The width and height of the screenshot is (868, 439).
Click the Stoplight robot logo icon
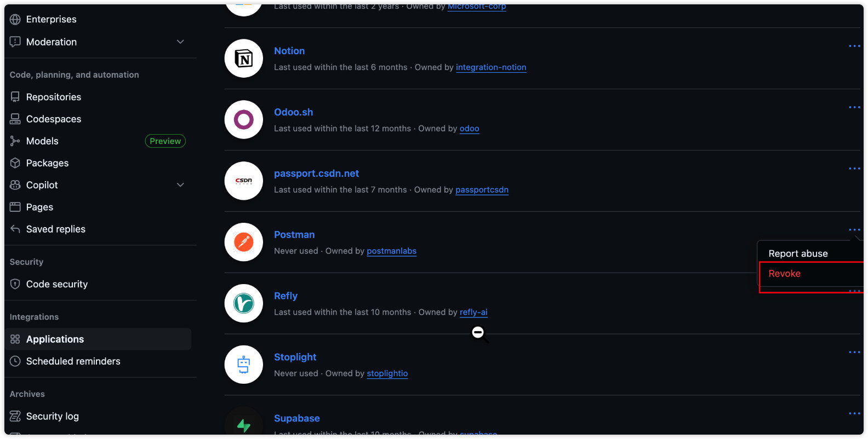243,365
